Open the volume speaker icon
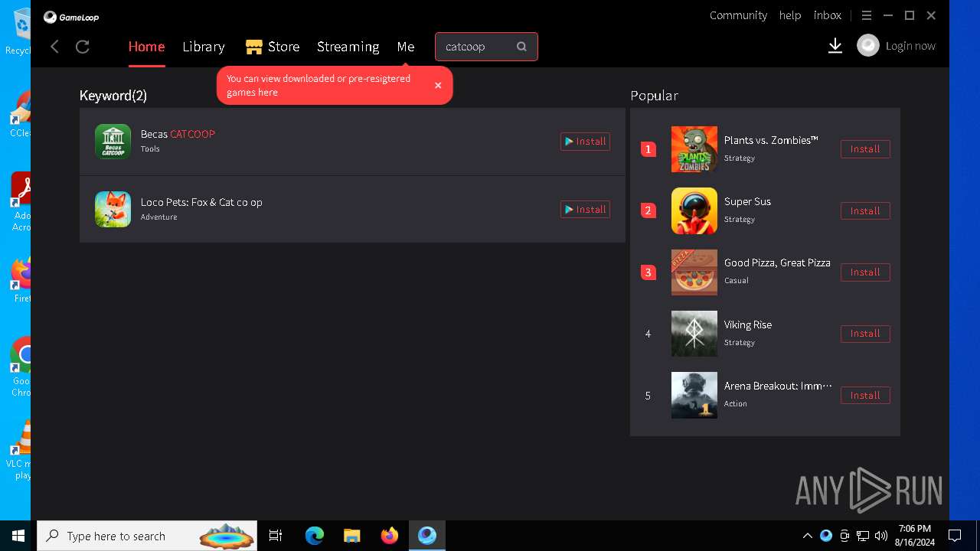Image resolution: width=980 pixels, height=551 pixels. (881, 536)
